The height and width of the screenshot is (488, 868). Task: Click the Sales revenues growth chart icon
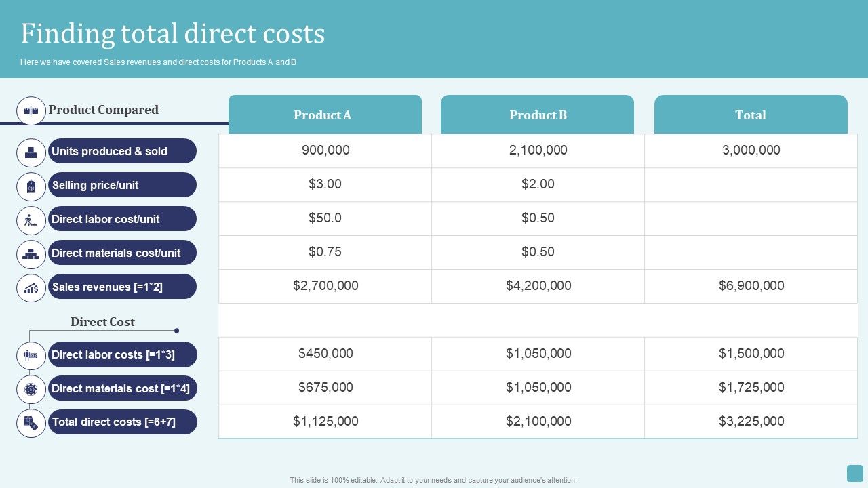31,288
